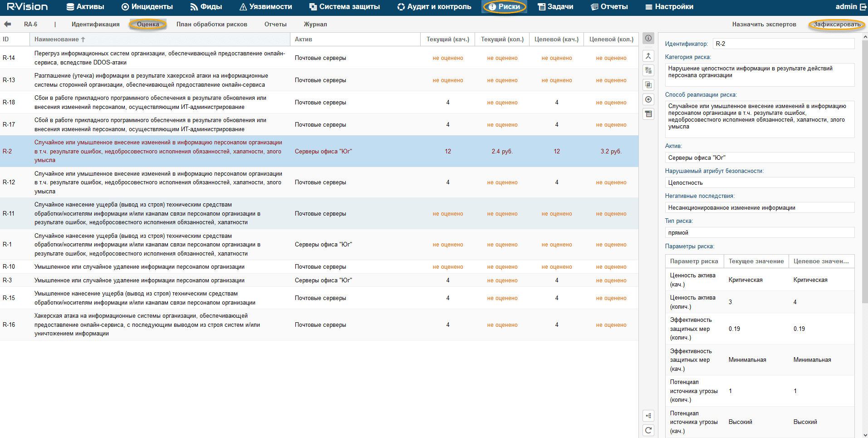Sort by the Текущий (кач.) column header
The image size is (868, 438).
click(448, 39)
